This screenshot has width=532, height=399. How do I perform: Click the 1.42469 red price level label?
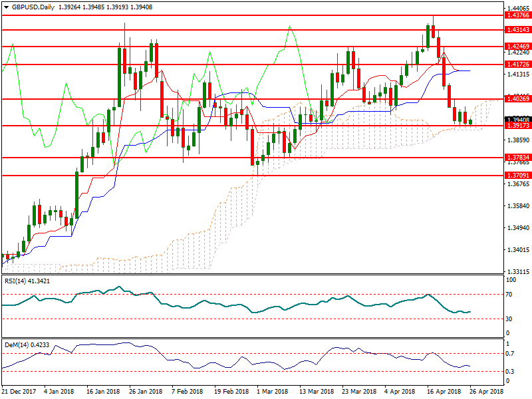pos(517,47)
